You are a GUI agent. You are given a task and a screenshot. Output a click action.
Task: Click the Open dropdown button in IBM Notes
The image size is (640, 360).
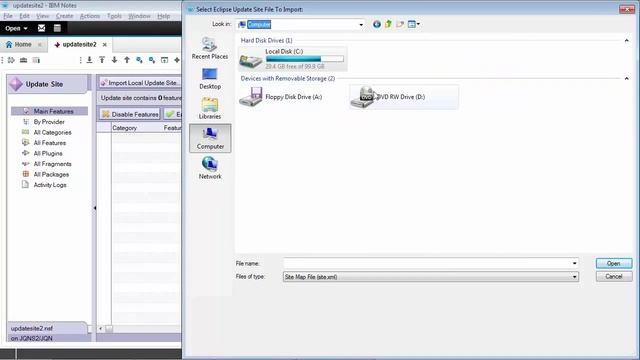(x=16, y=28)
